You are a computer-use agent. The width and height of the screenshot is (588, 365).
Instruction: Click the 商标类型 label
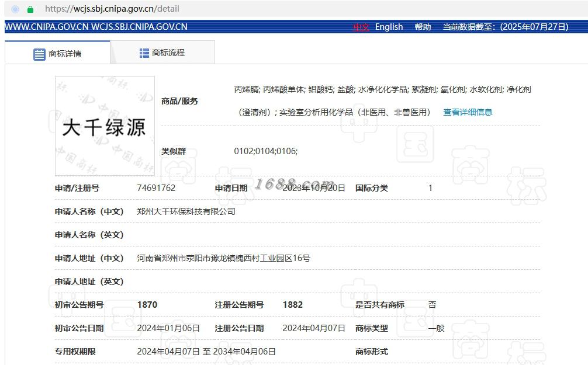pyautogui.click(x=372, y=328)
